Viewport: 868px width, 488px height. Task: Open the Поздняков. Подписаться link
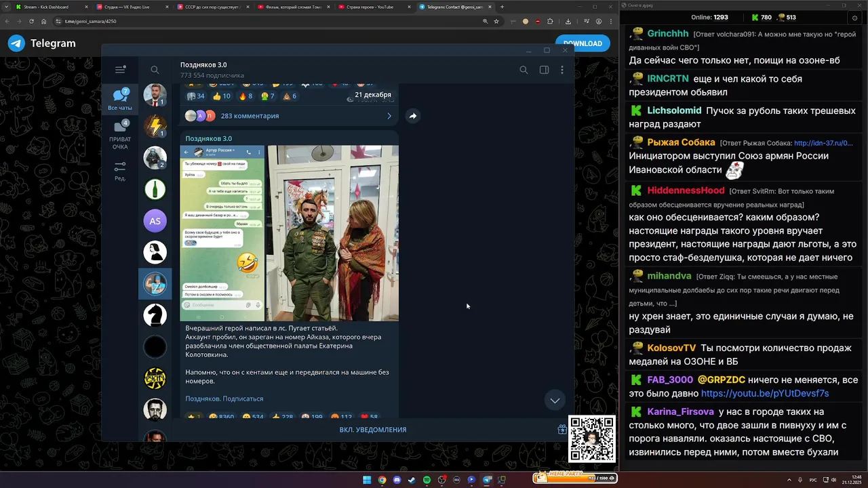224,399
